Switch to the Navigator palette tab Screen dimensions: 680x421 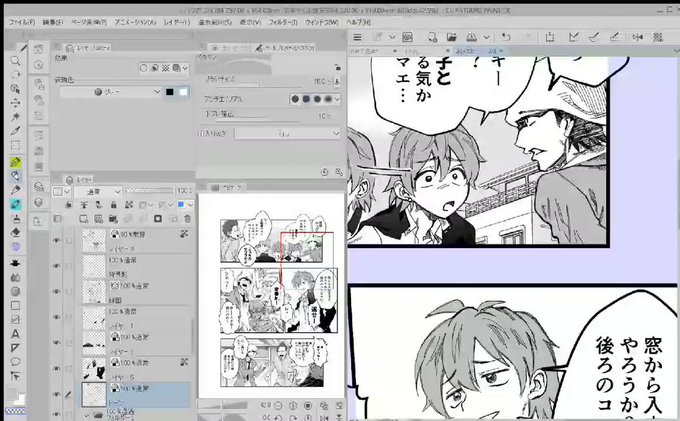pos(228,187)
